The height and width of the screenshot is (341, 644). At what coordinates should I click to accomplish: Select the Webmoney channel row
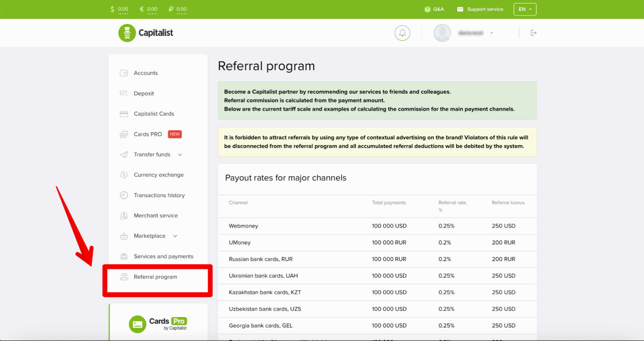click(x=377, y=226)
